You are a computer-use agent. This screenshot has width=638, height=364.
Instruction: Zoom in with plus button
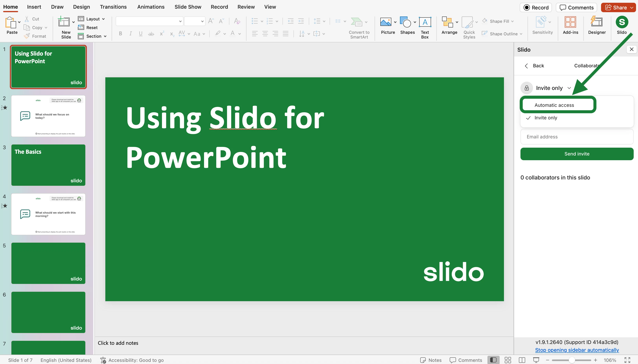coord(596,360)
